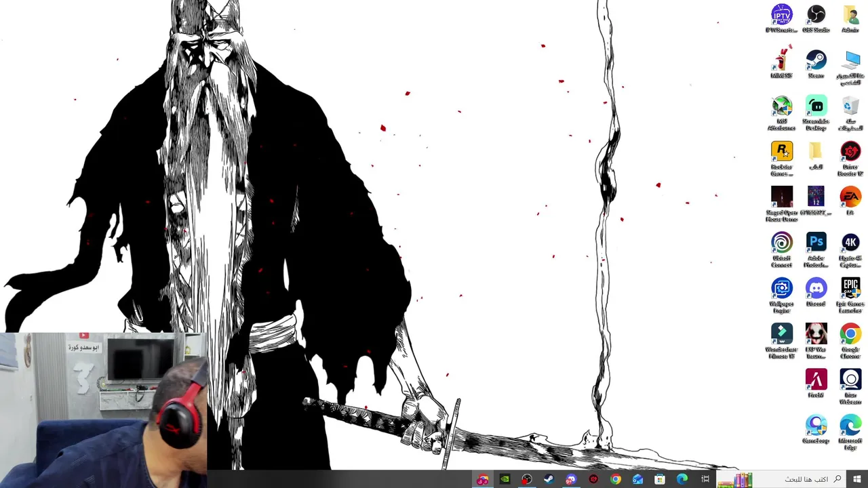Open the Windows Start menu
This screenshot has width=868, height=488.
(x=857, y=479)
